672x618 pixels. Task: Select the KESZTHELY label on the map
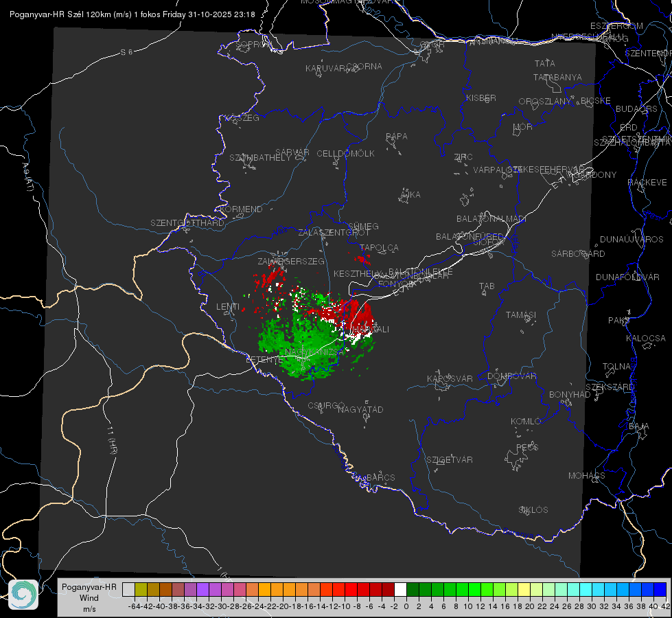pyautogui.click(x=358, y=273)
